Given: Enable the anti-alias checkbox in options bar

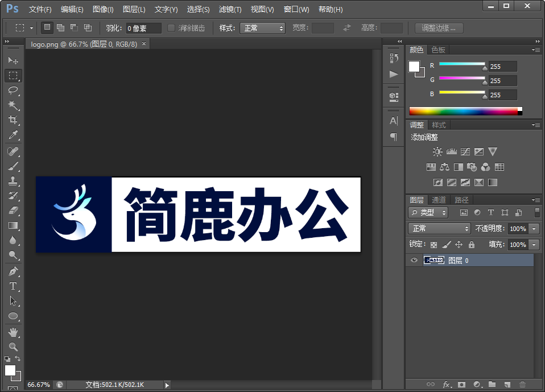Looking at the screenshot, I should point(171,27).
